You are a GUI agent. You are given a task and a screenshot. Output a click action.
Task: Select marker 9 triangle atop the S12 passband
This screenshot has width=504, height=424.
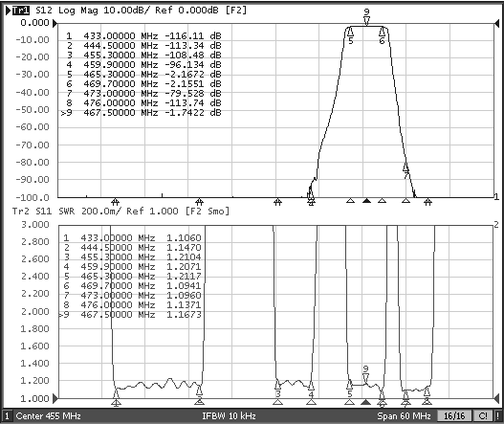[366, 21]
